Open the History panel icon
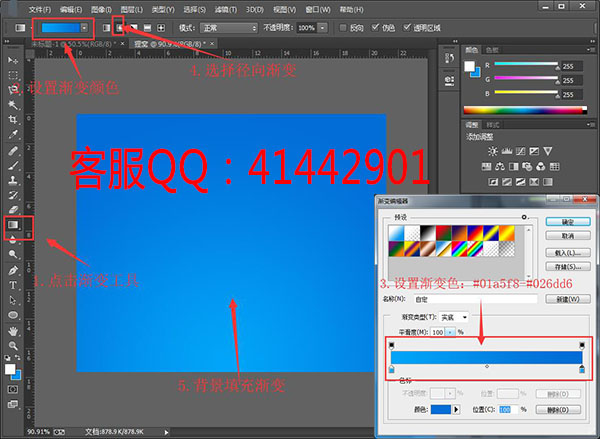The height and width of the screenshot is (439, 600). click(449, 58)
